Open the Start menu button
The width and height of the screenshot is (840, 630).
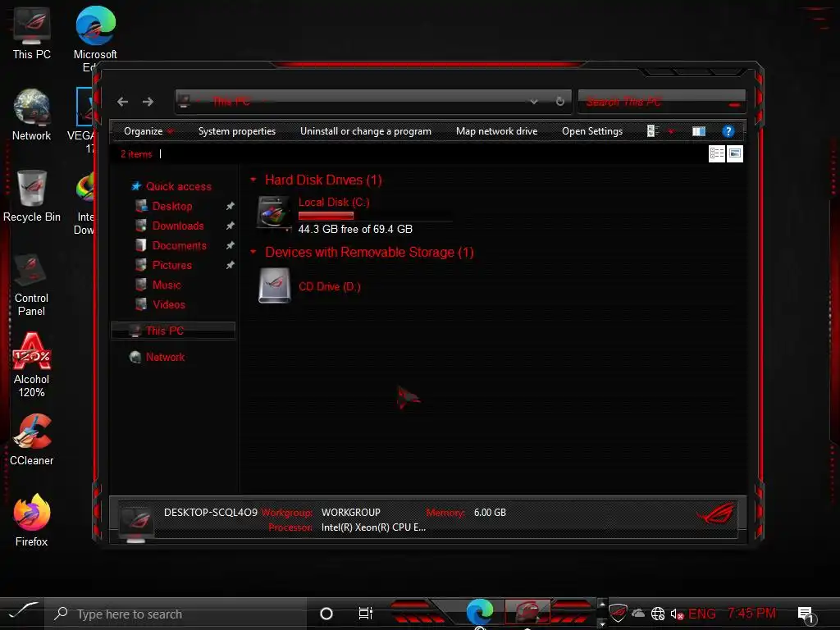[22, 611]
